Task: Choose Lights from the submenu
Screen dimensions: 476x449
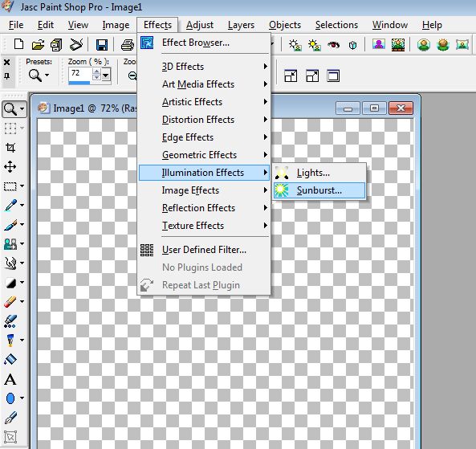Action: (x=319, y=173)
